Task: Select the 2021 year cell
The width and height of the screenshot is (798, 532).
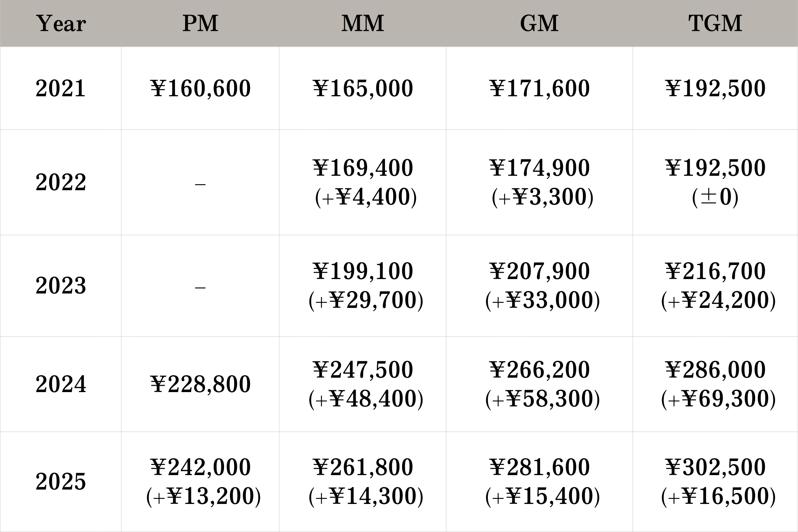Action: [x=61, y=88]
